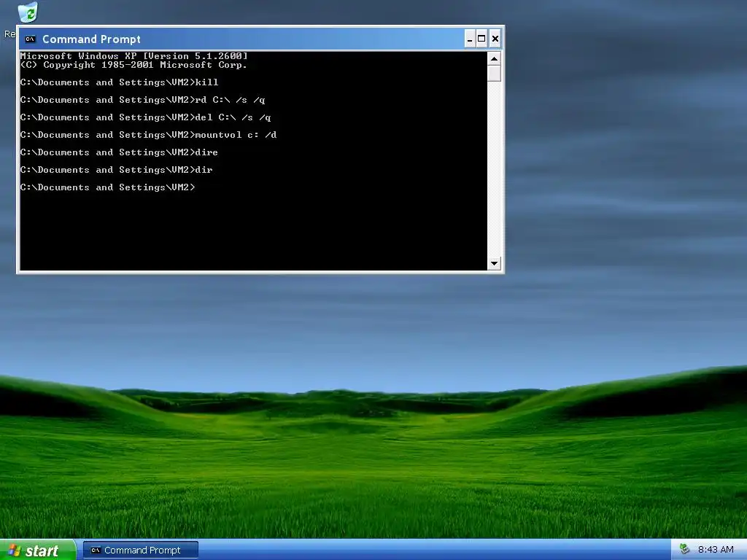Open the Recycle Bin desktop icon
Screen dimensions: 747x560
click(x=28, y=12)
